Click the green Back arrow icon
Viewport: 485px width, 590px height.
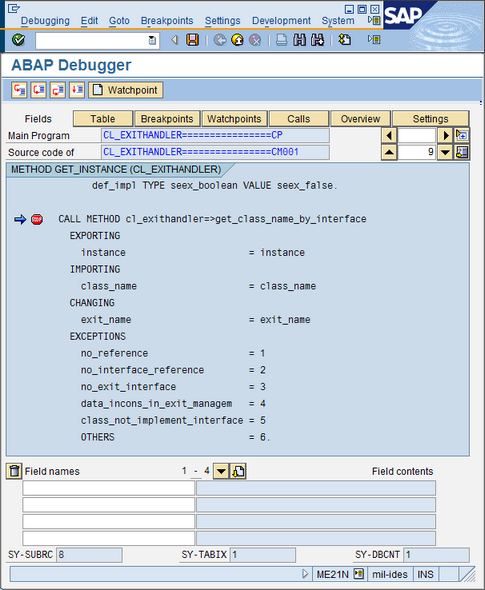pyautogui.click(x=220, y=40)
